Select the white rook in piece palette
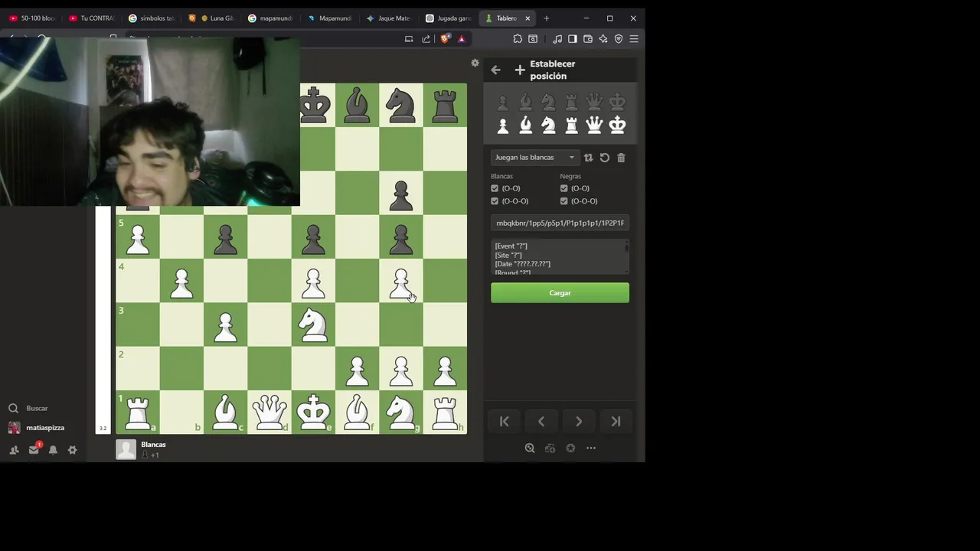The image size is (980, 551). [x=571, y=125]
